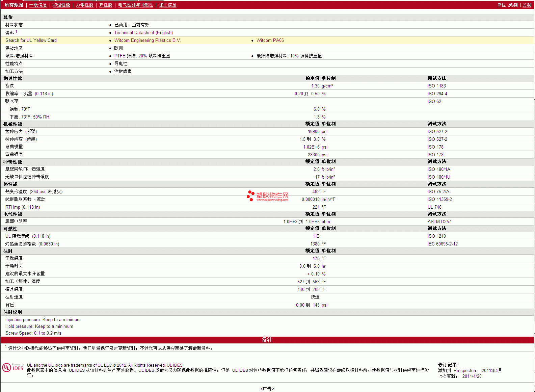
Task: Open the Witcom PA66 link
Action: [x=270, y=40]
